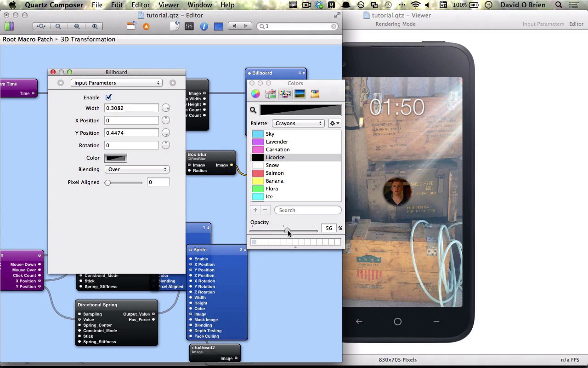Viewport: 588px width, 368px height.
Task: Open the Edit menu
Action: [117, 5]
